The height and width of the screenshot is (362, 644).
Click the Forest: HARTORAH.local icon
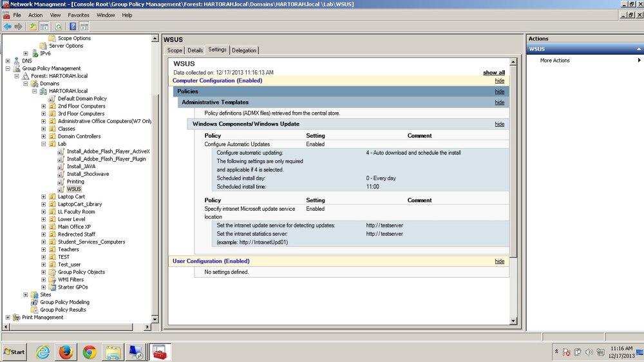[x=26, y=76]
